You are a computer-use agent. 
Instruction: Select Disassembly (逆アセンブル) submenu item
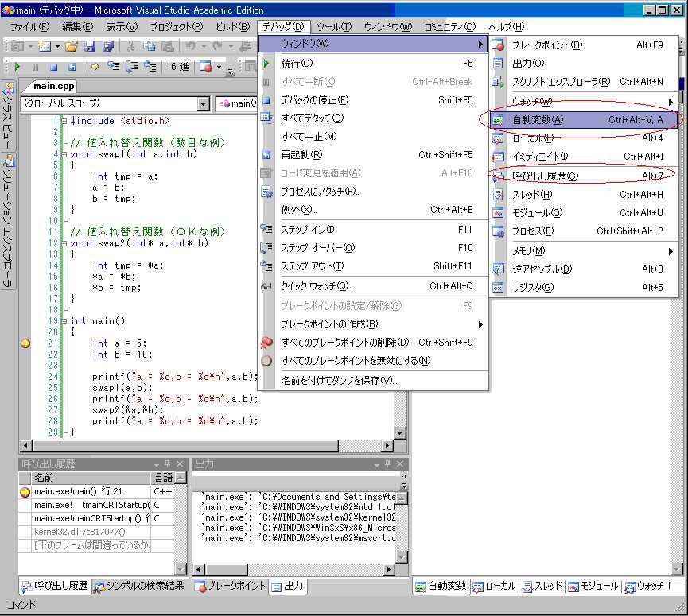coord(585,269)
